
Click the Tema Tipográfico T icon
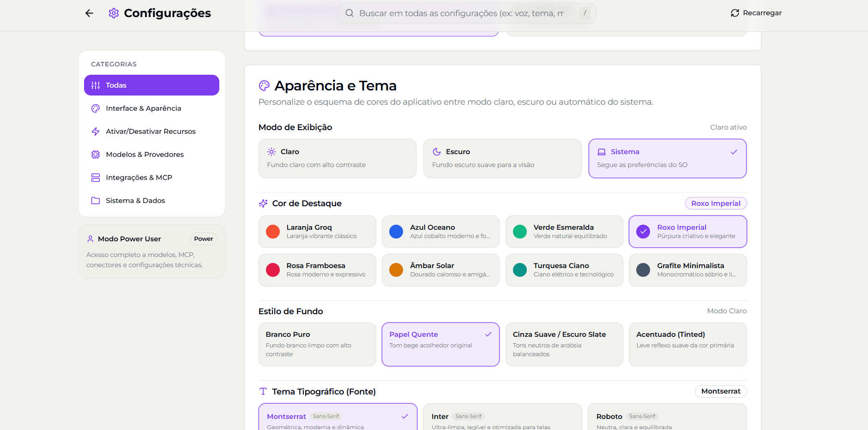pos(263,391)
